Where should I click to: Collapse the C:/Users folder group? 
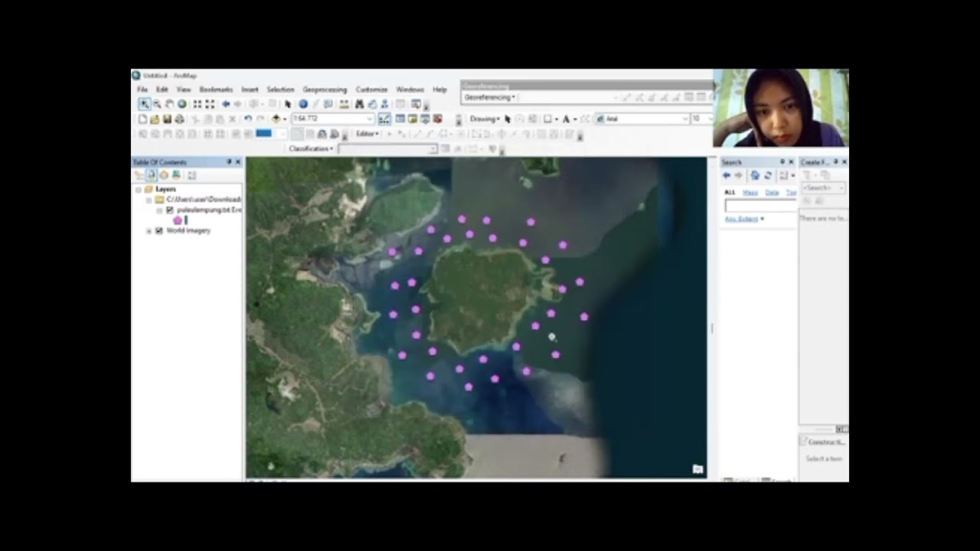(149, 200)
